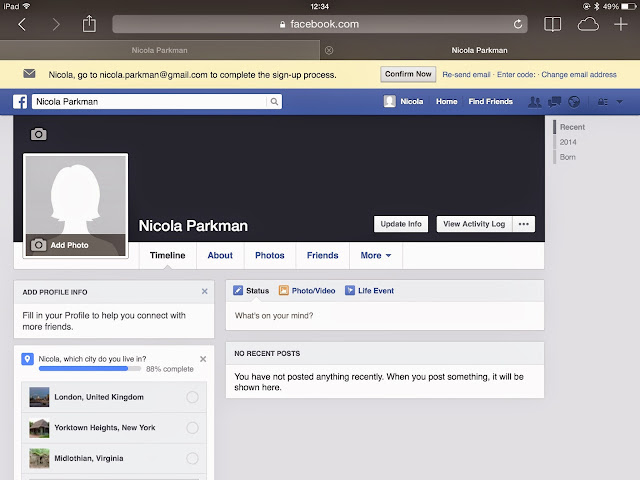Go back with Safari back arrow

click(22, 24)
